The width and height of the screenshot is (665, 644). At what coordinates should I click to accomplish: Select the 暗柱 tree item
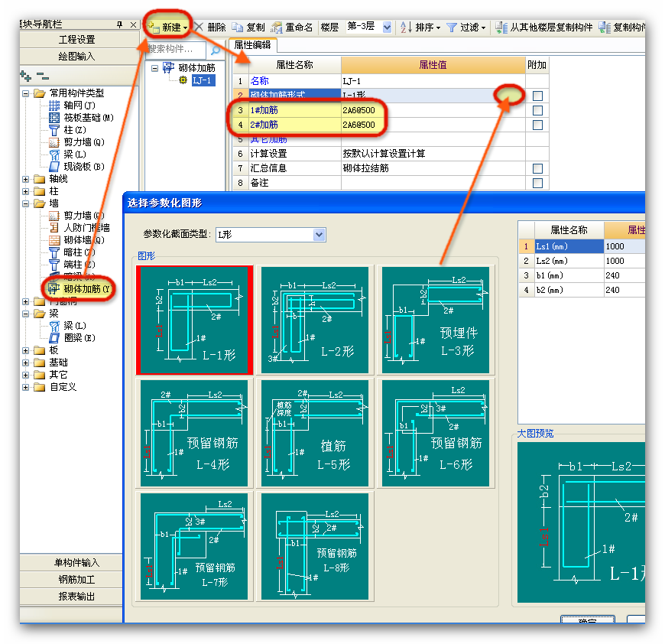pyautogui.click(x=72, y=252)
